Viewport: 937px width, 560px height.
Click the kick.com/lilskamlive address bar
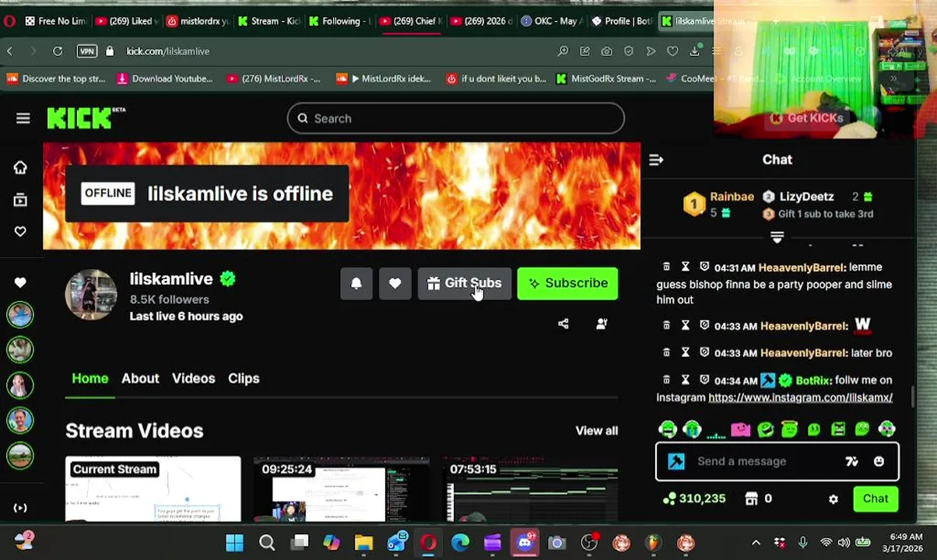click(168, 51)
